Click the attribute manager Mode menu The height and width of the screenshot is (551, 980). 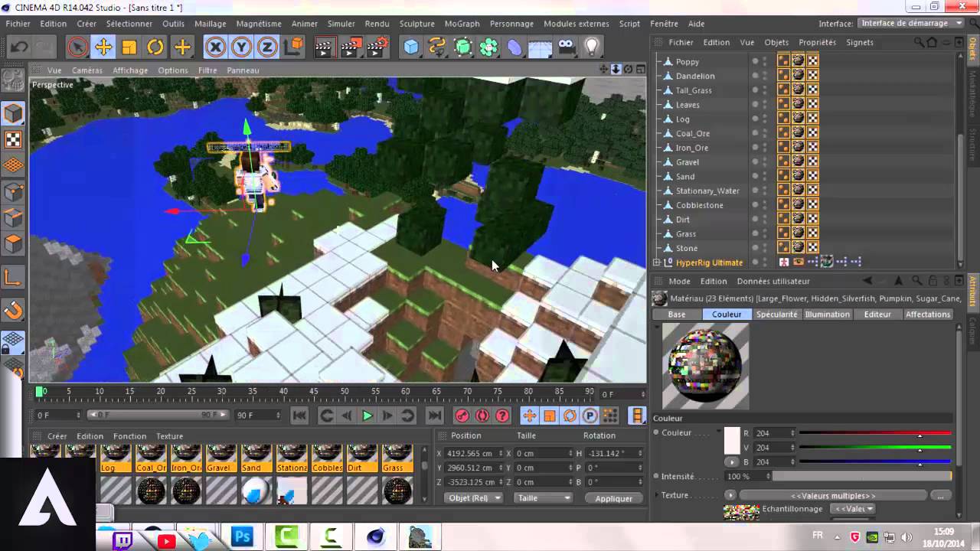pyautogui.click(x=679, y=282)
